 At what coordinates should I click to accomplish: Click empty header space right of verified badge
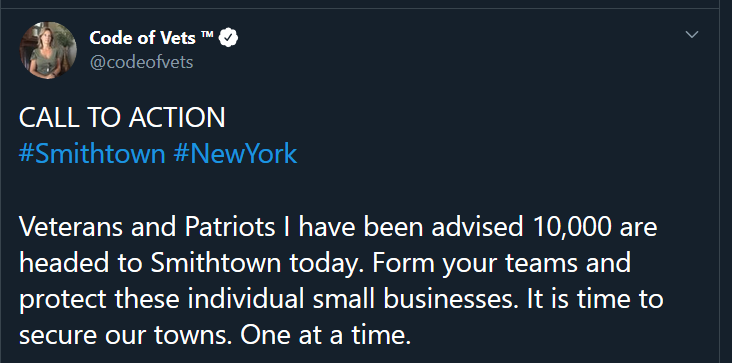(x=458, y=38)
